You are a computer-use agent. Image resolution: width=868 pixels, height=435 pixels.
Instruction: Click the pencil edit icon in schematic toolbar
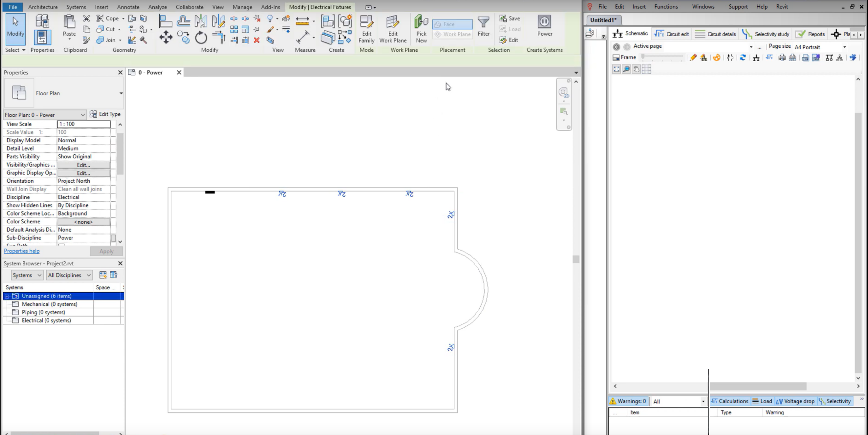pyautogui.click(x=693, y=58)
